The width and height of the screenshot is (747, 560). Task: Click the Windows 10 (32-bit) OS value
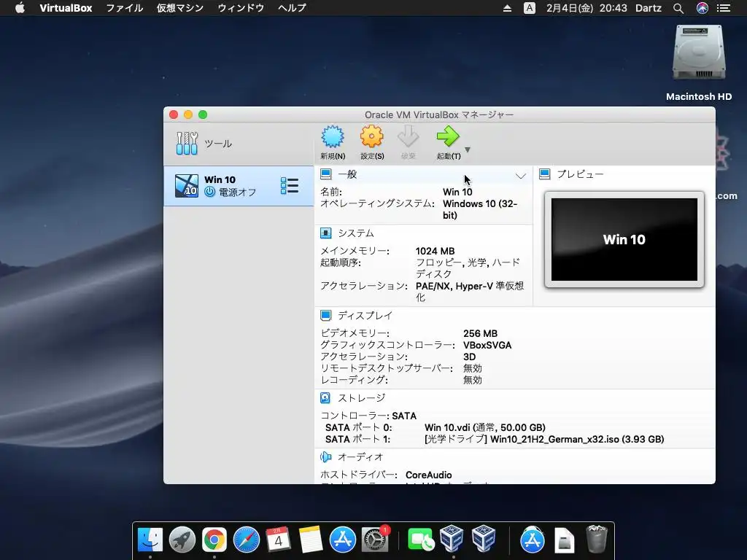480,209
